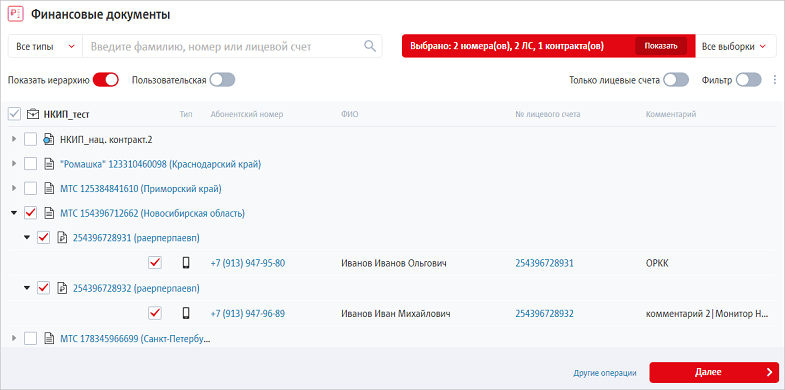
Task: Click document icon beside МТС 125384841610
Action: 49,189
